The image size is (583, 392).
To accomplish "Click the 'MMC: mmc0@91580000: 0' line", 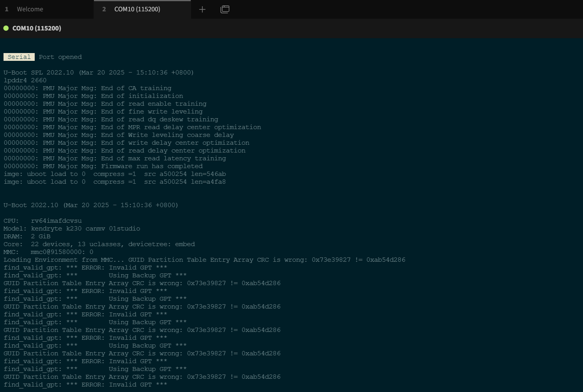I will (48, 252).
